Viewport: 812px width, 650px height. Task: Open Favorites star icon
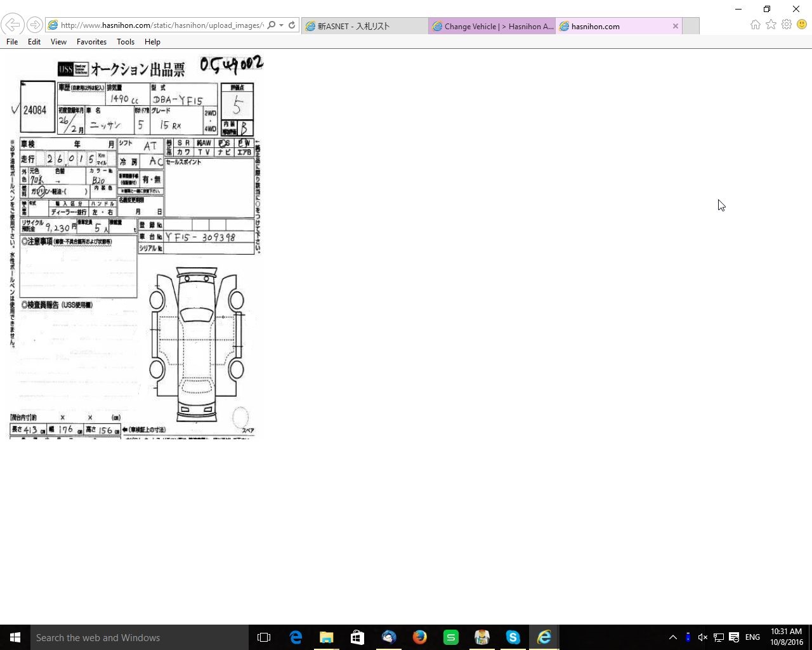771,24
